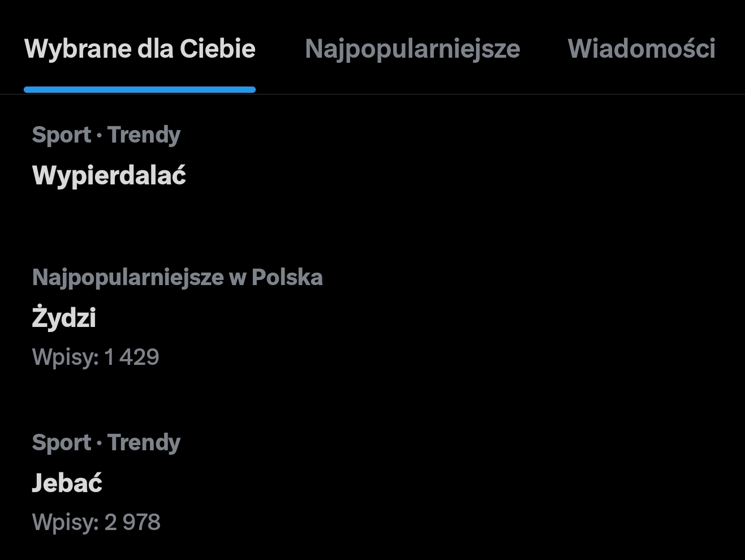This screenshot has height=560, width=745.
Task: Click the "Najpopularniejsze w Polska" category label
Action: pos(177,277)
